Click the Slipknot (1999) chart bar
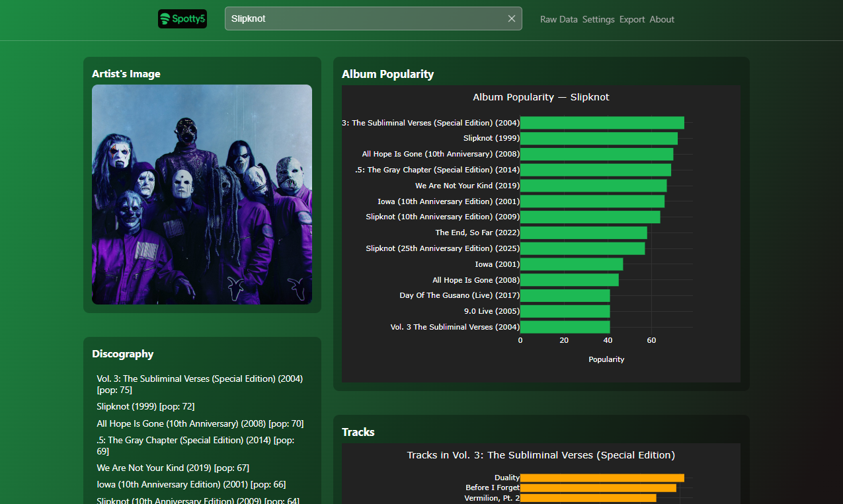This screenshot has height=504, width=843. (599, 138)
